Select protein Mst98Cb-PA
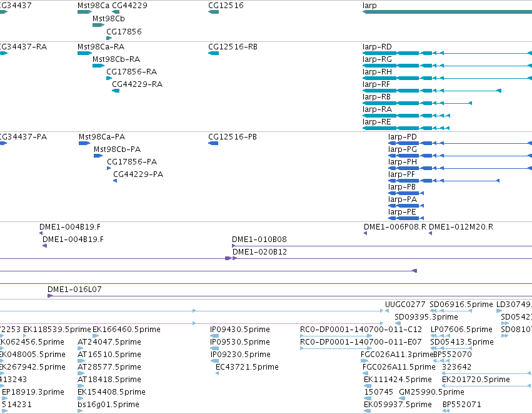The image size is (532, 414). (98, 156)
